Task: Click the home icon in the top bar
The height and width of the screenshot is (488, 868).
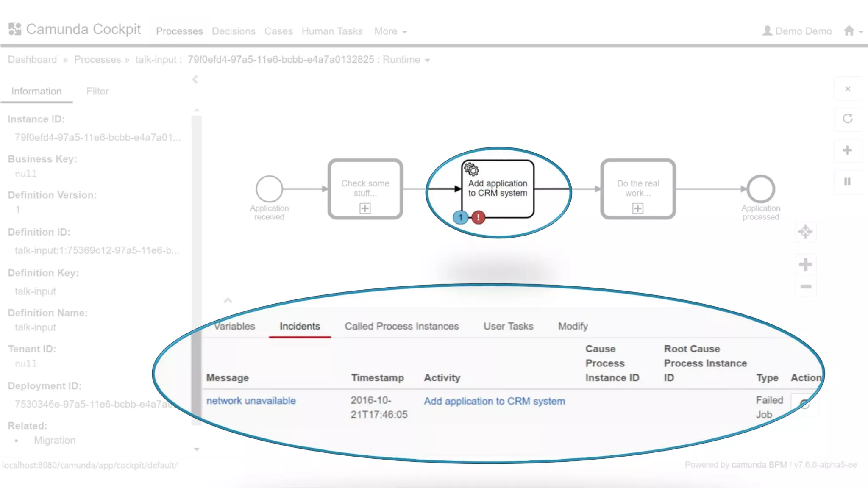Action: (849, 31)
